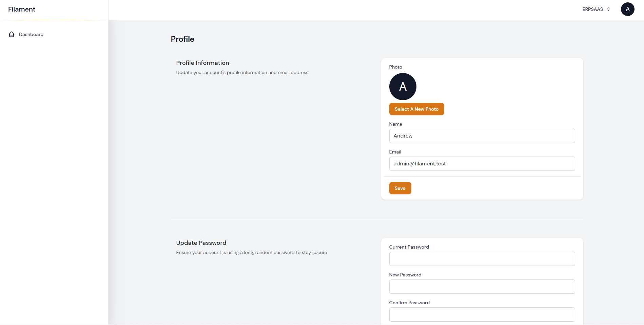Click the ERPSAAS tenant name label
The image size is (644, 325).
click(x=592, y=9)
